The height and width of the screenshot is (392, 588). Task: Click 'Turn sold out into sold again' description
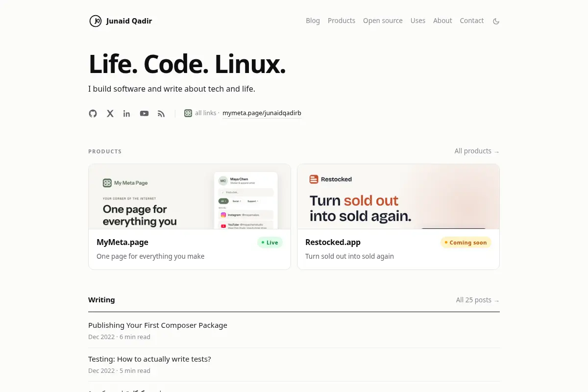click(x=349, y=256)
